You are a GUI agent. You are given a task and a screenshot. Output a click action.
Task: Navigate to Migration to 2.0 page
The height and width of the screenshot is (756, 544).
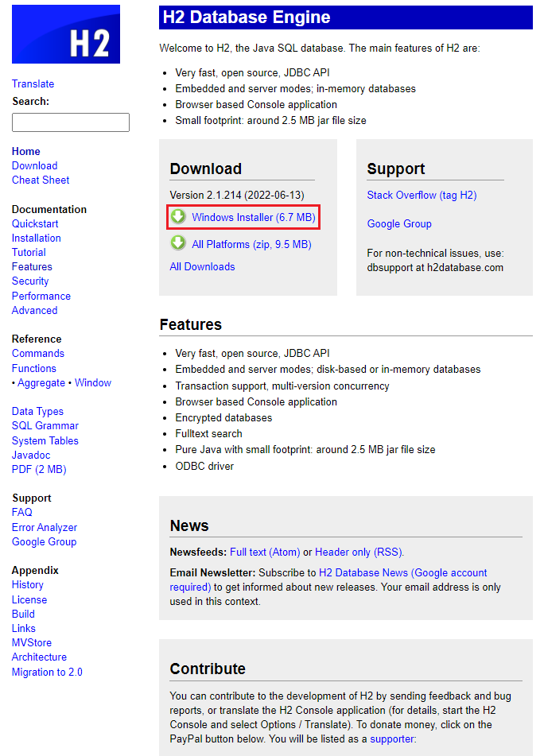[47, 672]
